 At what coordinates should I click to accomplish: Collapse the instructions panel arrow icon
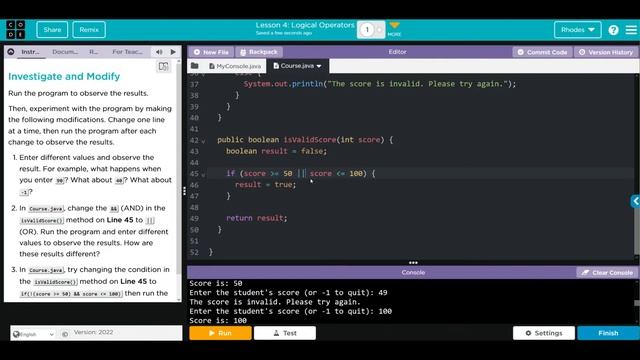point(11,52)
